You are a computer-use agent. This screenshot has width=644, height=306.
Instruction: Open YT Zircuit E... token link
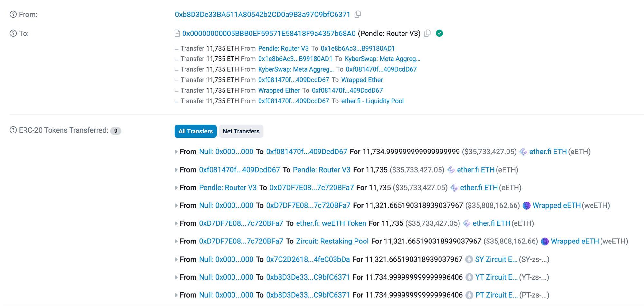tap(497, 277)
